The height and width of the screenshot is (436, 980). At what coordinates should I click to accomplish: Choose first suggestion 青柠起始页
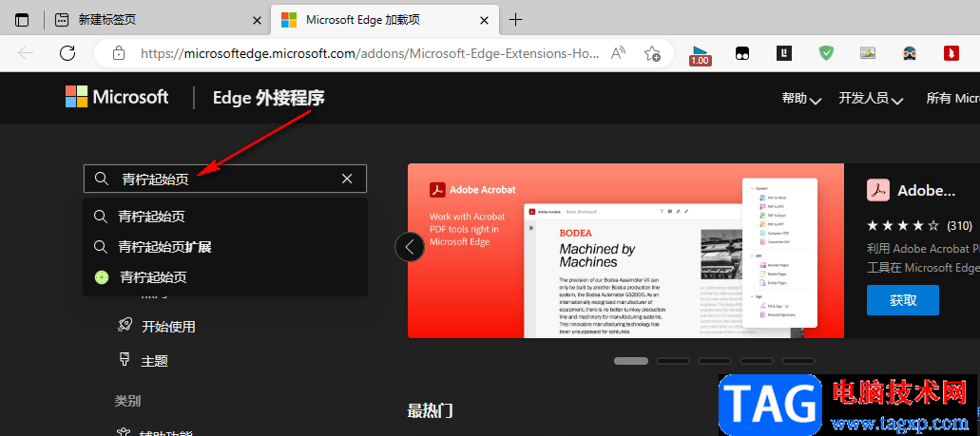click(x=225, y=217)
